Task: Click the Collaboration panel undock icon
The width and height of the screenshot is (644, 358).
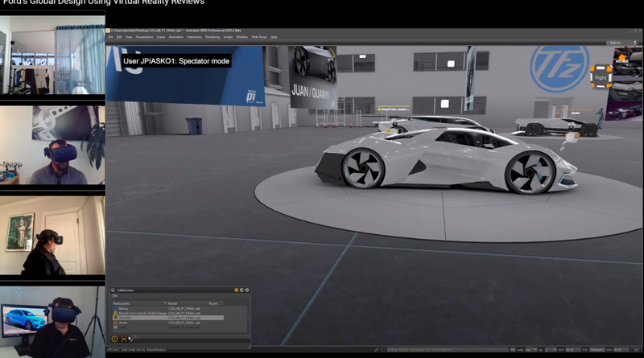Action: 242,290
